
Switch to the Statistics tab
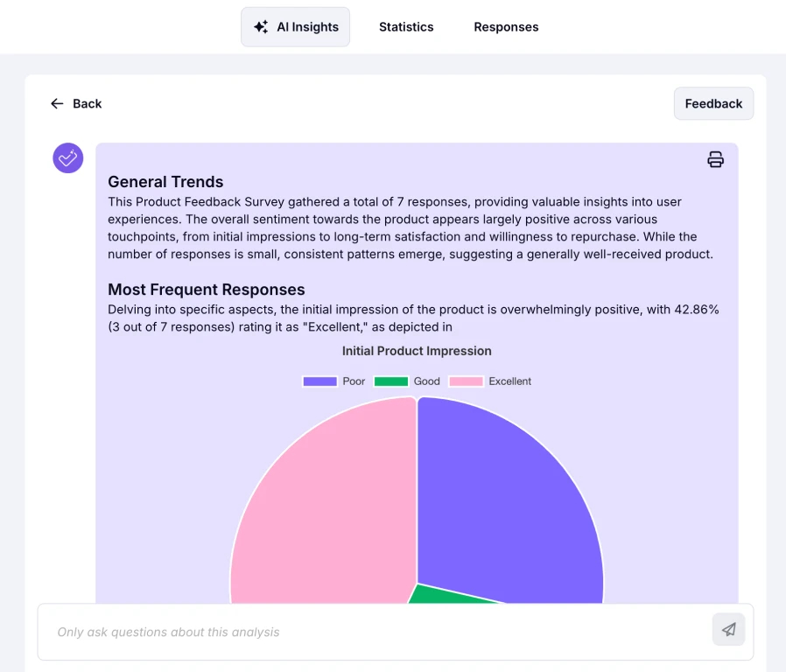[x=406, y=27]
